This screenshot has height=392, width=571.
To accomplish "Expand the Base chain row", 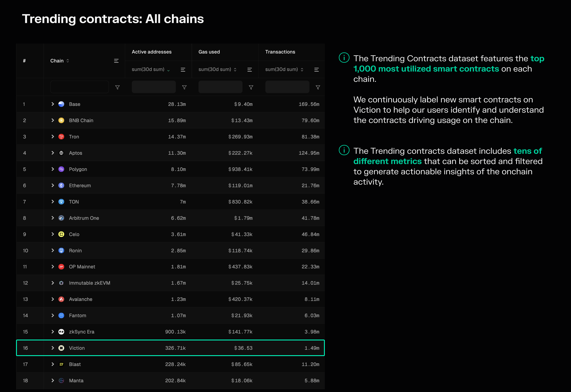I will coord(53,104).
